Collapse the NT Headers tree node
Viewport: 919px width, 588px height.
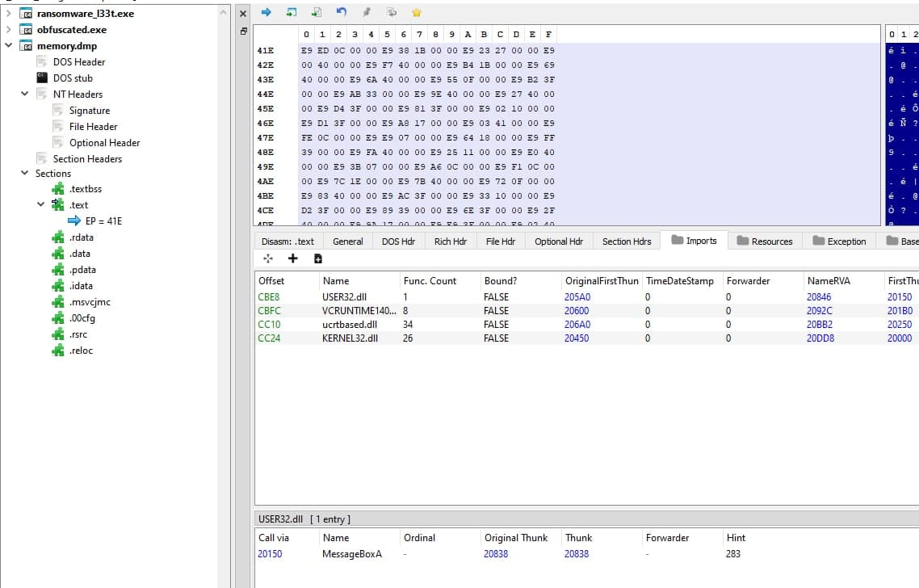pyautogui.click(x=25, y=94)
